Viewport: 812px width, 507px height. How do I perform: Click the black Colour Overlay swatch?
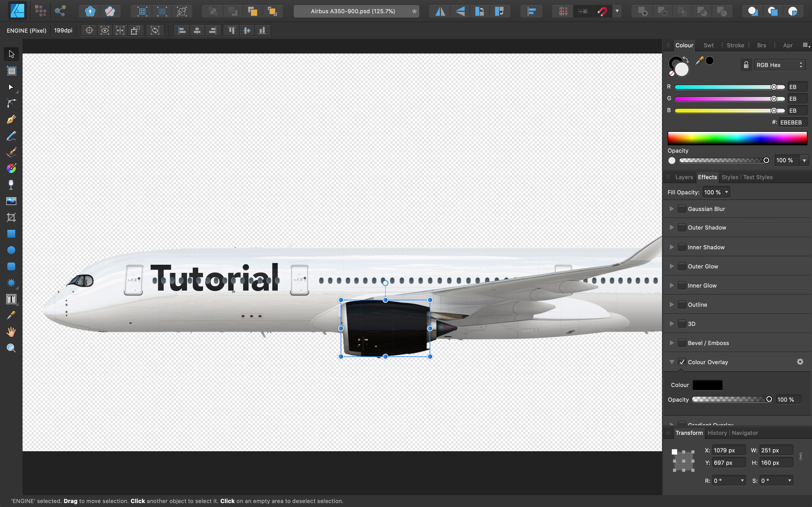[707, 385]
